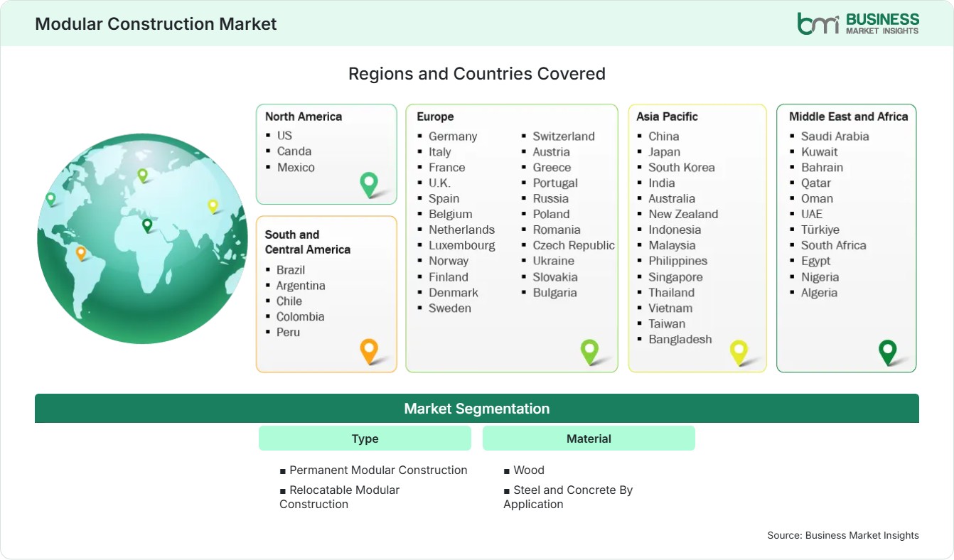The height and width of the screenshot is (560, 954).
Task: Click the dark green Middle East panel pin
Action: [887, 352]
